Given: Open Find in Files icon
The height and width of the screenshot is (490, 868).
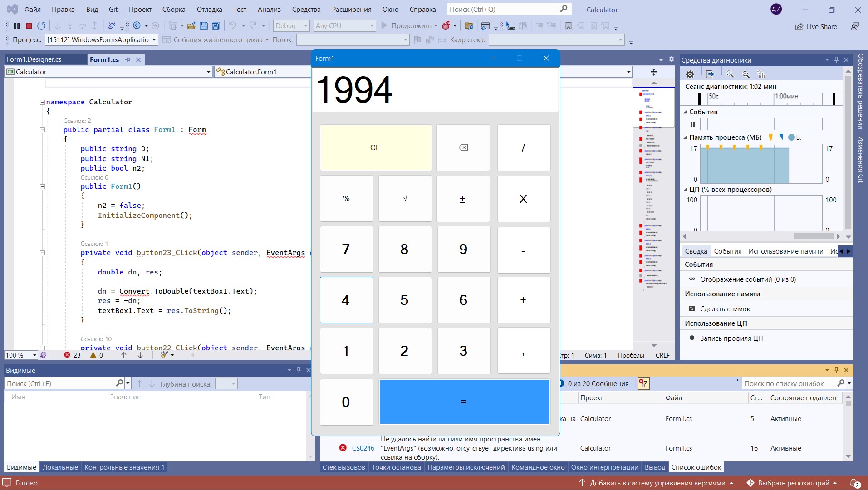Looking at the screenshot, I should pyautogui.click(x=469, y=26).
